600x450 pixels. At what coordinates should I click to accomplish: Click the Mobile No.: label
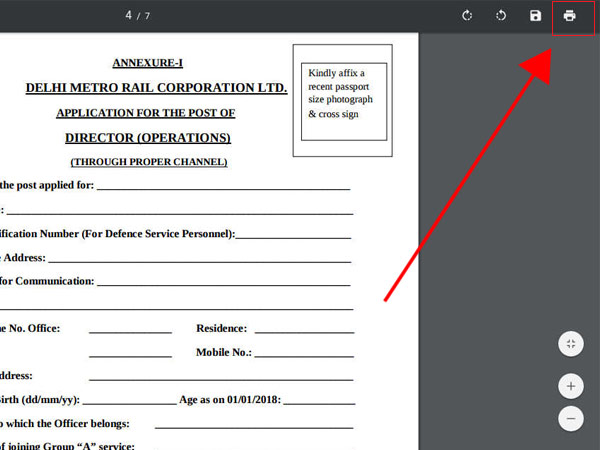(x=224, y=352)
